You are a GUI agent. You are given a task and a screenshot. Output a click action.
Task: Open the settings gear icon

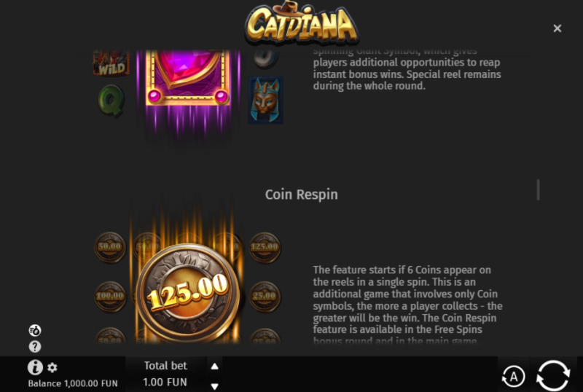(x=52, y=367)
